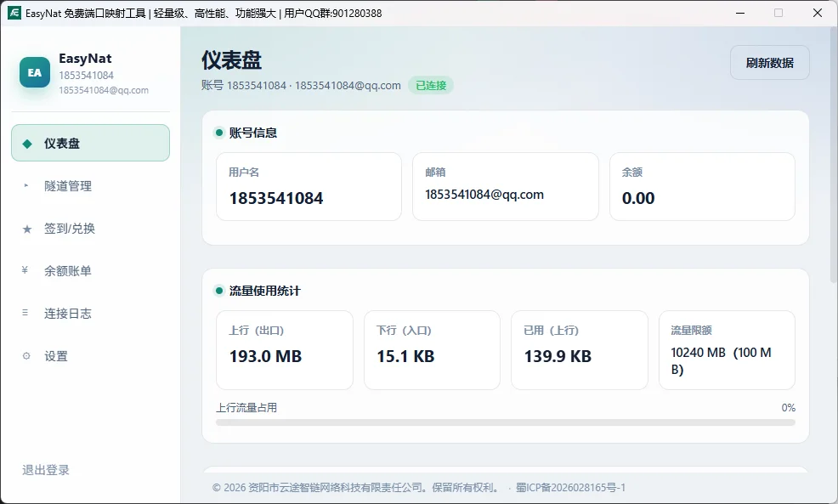Click the EA avatar logo in sidebar

35,72
